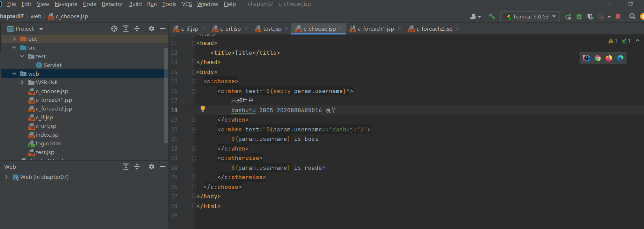Image resolution: width=644 pixels, height=229 pixels.
Task: Click the c_choose.jsp breadcrumb
Action: (68, 16)
